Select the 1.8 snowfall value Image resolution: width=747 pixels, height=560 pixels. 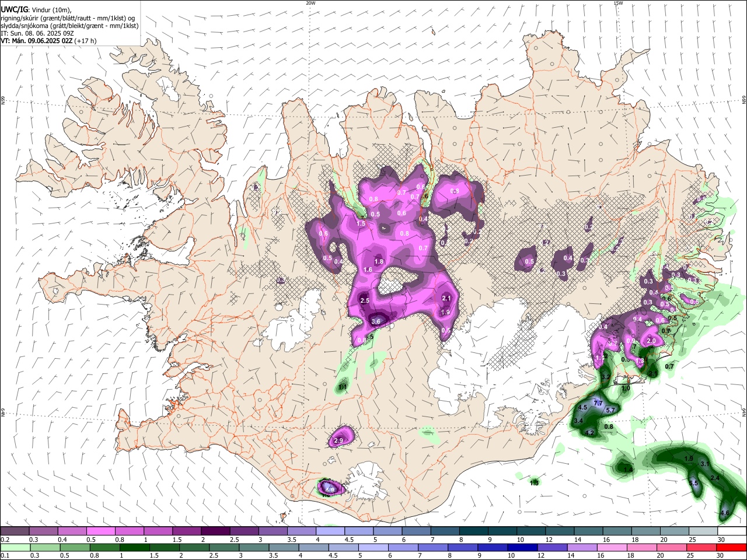point(379,262)
